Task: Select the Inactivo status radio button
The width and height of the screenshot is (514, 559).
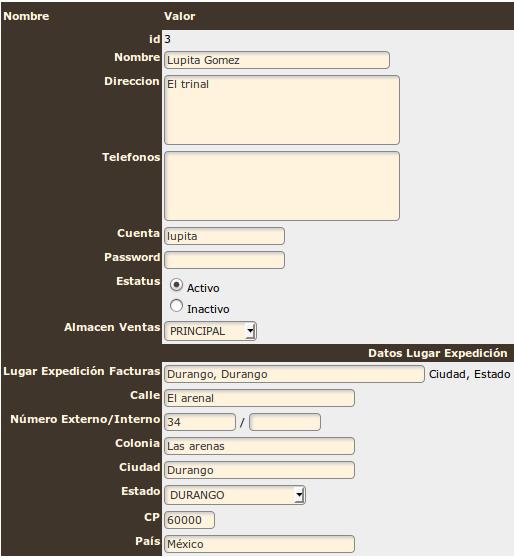Action: click(x=176, y=306)
